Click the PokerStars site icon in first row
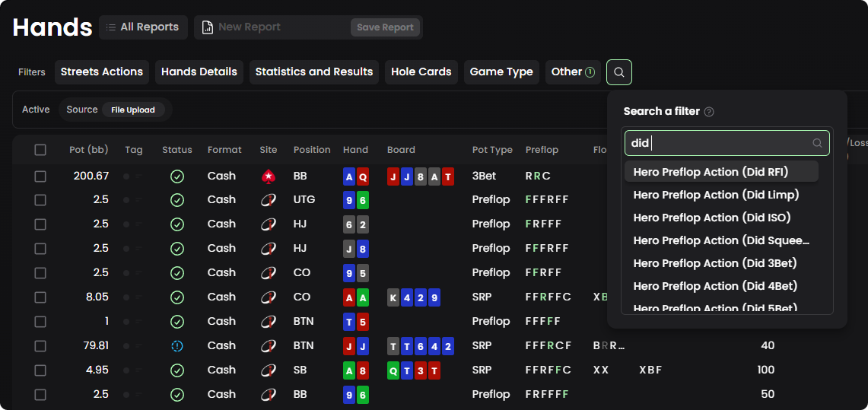Screen dimensions: 868x410 click(268, 176)
